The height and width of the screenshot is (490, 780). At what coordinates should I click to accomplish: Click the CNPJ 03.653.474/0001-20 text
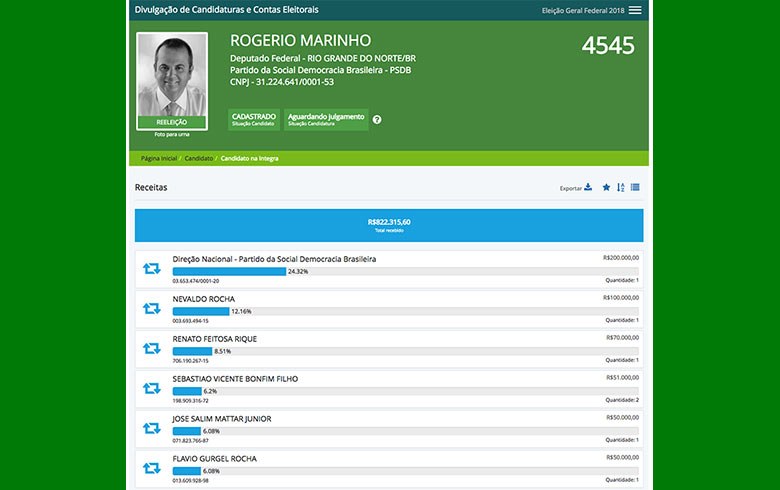(x=195, y=281)
